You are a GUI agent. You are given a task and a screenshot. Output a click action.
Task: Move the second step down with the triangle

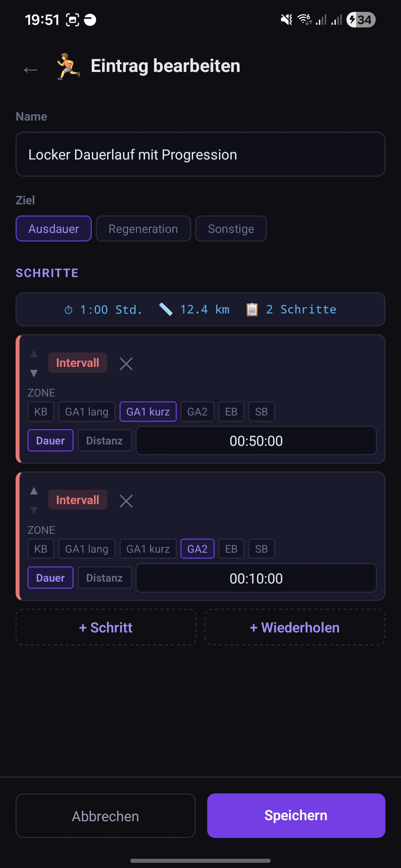(34, 511)
